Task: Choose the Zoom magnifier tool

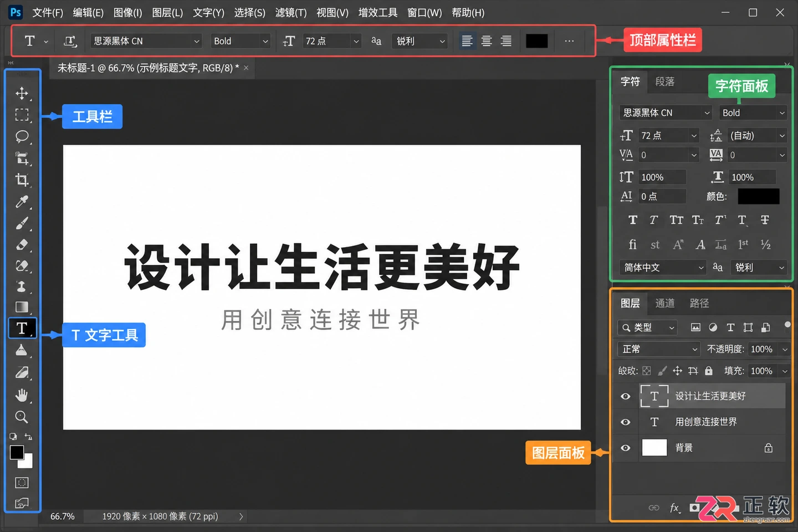Action: [x=22, y=417]
